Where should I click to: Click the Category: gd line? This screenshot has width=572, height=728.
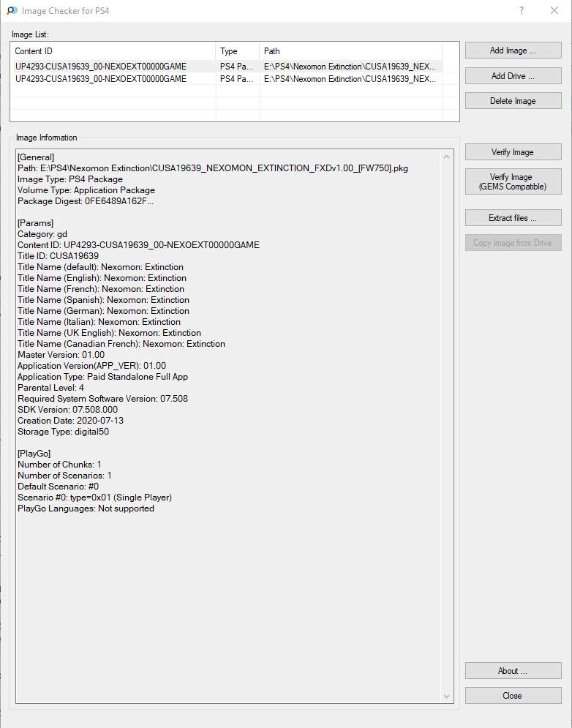42,234
